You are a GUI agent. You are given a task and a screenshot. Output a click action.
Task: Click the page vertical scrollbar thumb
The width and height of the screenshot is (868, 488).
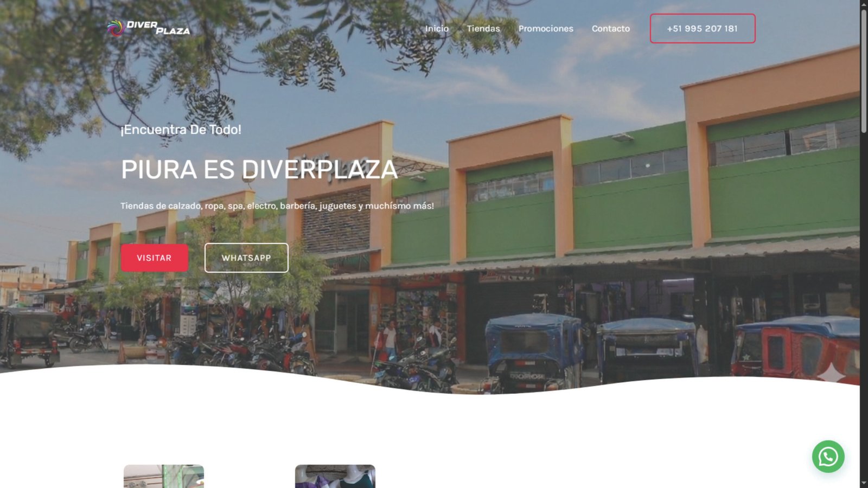[864, 70]
